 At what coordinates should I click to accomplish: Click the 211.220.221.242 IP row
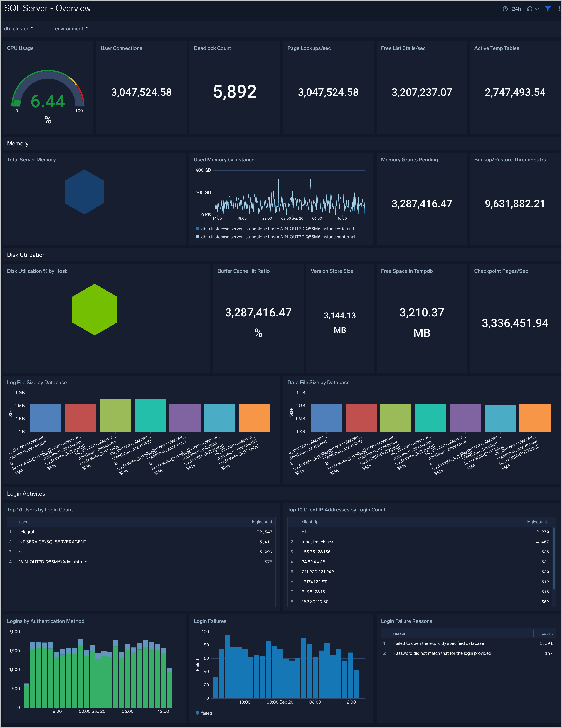coord(420,572)
